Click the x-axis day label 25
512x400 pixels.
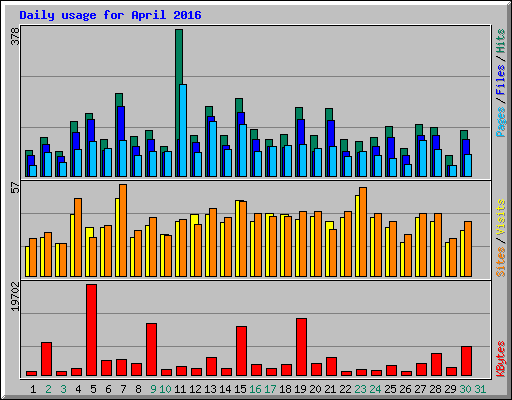390,389
